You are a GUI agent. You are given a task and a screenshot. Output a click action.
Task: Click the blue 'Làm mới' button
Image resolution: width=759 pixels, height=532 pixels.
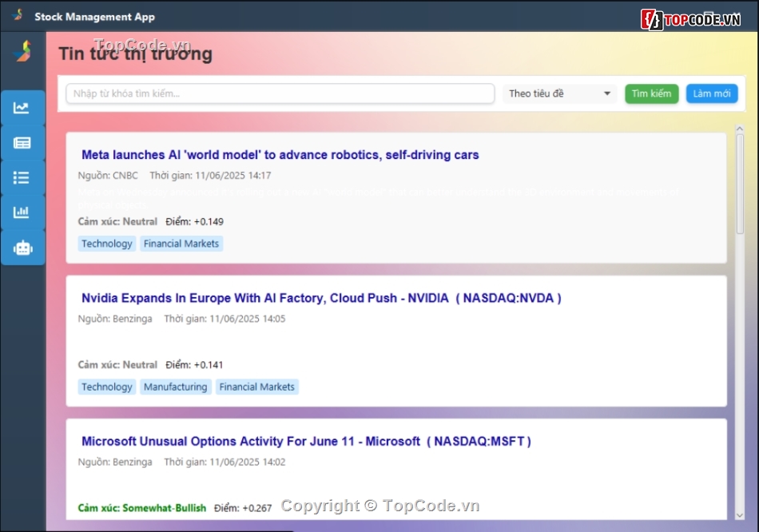pos(712,93)
